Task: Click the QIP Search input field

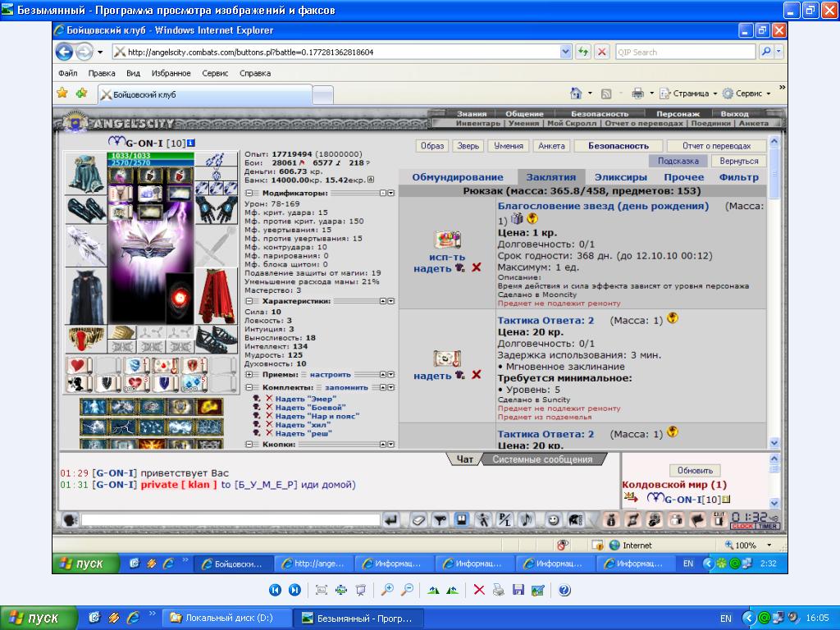Action: point(685,52)
